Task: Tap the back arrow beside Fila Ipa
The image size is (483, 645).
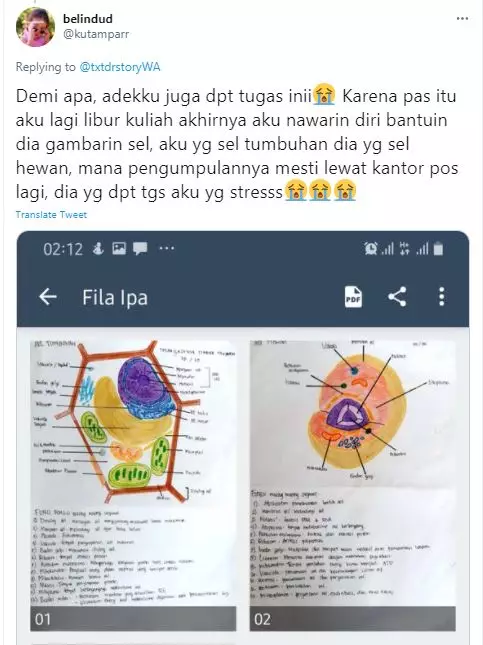Action: coord(48,297)
